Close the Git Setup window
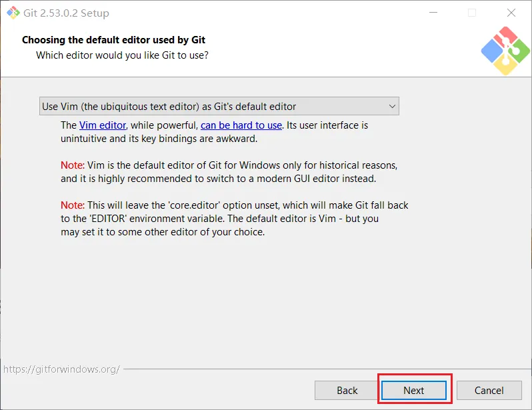 (x=511, y=13)
